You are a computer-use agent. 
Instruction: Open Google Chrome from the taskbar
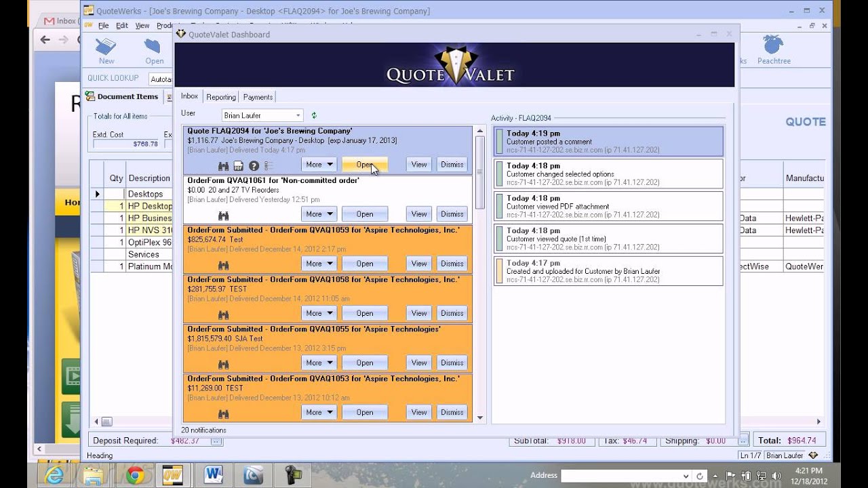134,475
